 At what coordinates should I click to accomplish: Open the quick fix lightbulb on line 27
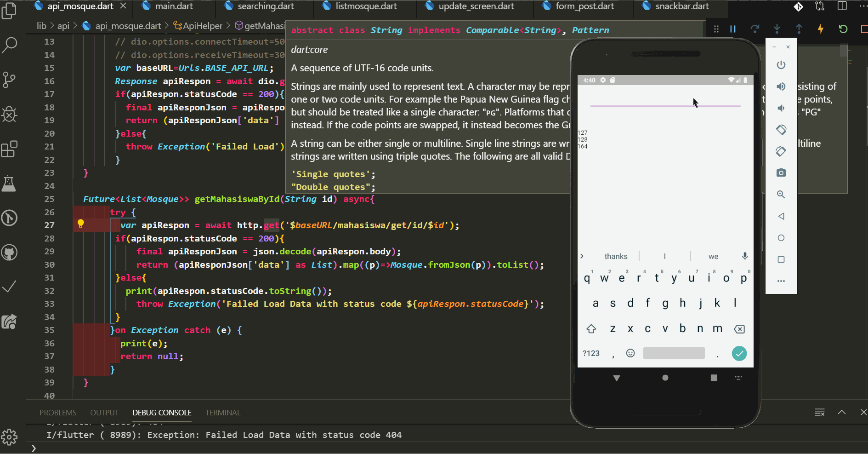[x=81, y=223]
